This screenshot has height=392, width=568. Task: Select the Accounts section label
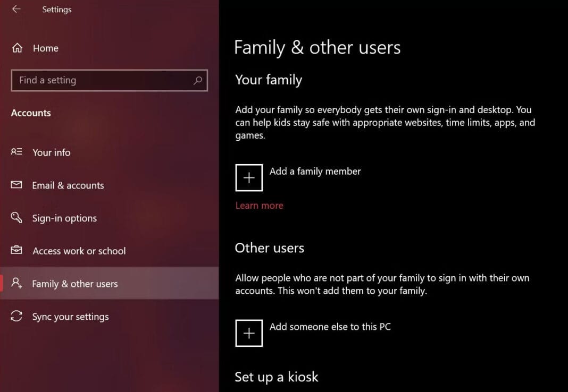click(x=31, y=113)
